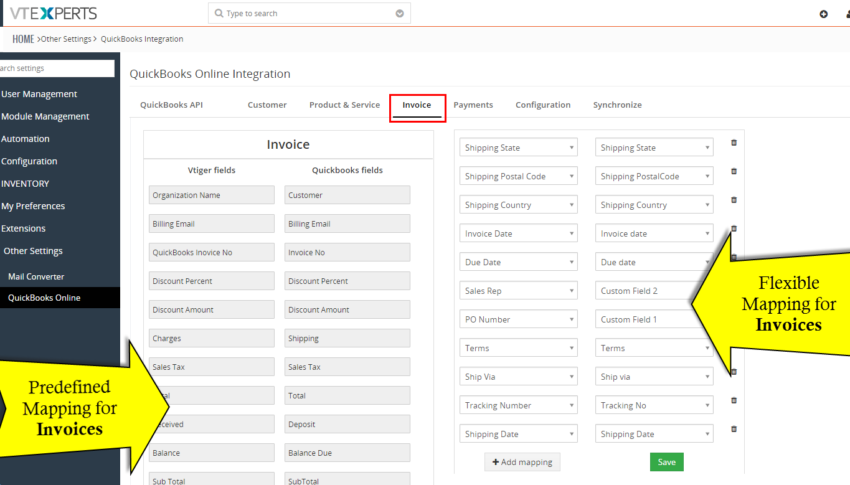
Task: Open the QuickBooks Invoice date dropdown
Action: (x=654, y=234)
